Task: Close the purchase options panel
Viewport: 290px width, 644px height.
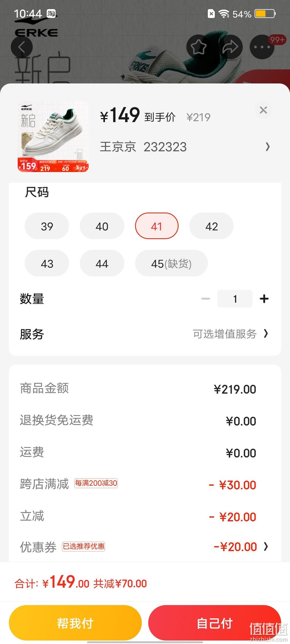Action: tap(263, 110)
